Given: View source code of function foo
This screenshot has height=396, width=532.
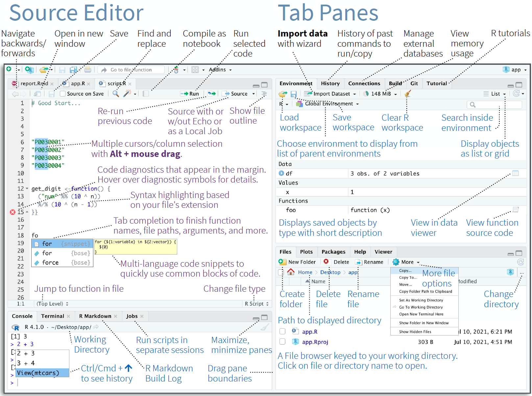Looking at the screenshot, I should point(516,210).
